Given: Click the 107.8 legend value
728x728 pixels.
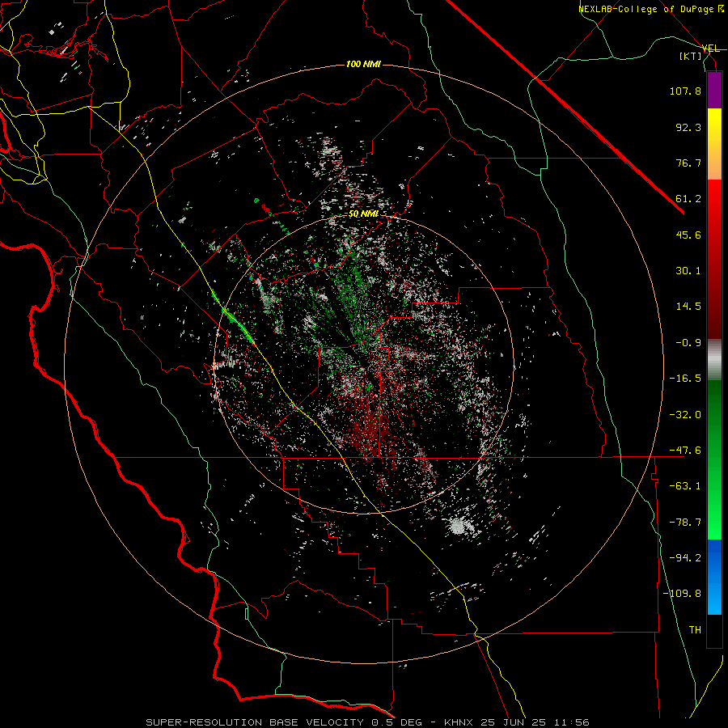Looking at the screenshot, I should 685,91.
